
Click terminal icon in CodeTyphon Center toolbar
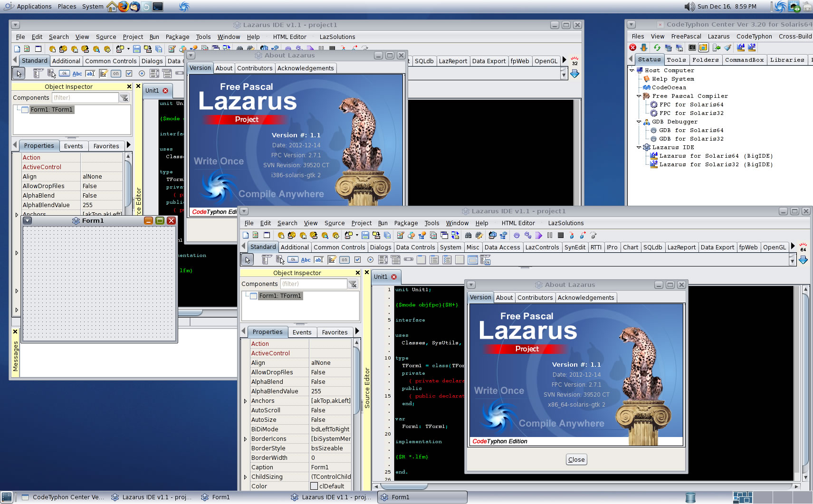(692, 48)
